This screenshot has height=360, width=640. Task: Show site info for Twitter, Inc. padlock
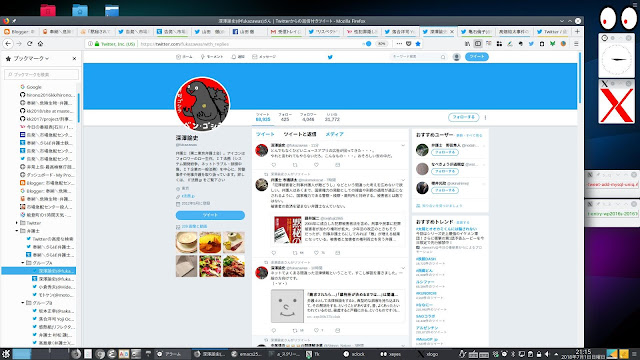[x=97, y=44]
